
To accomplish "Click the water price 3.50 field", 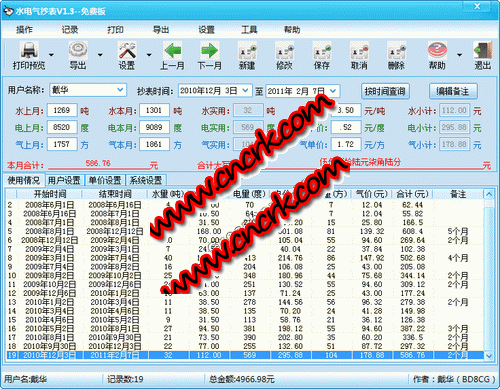I will (346, 110).
